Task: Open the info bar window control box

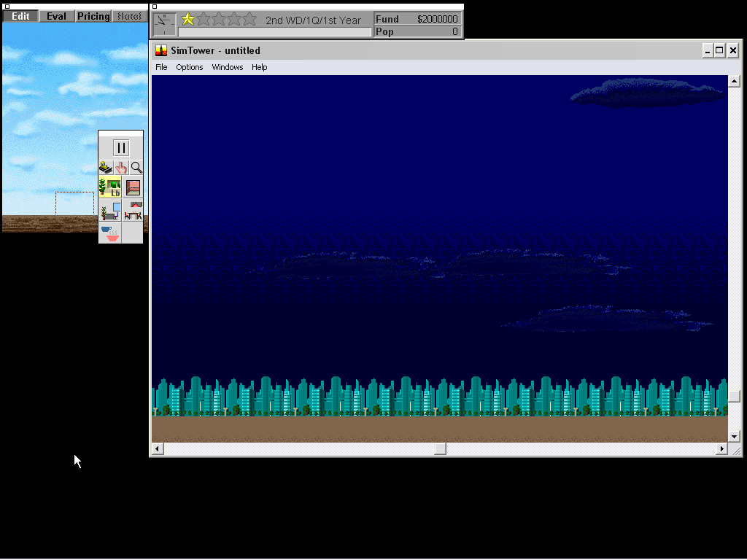Action: point(155,7)
